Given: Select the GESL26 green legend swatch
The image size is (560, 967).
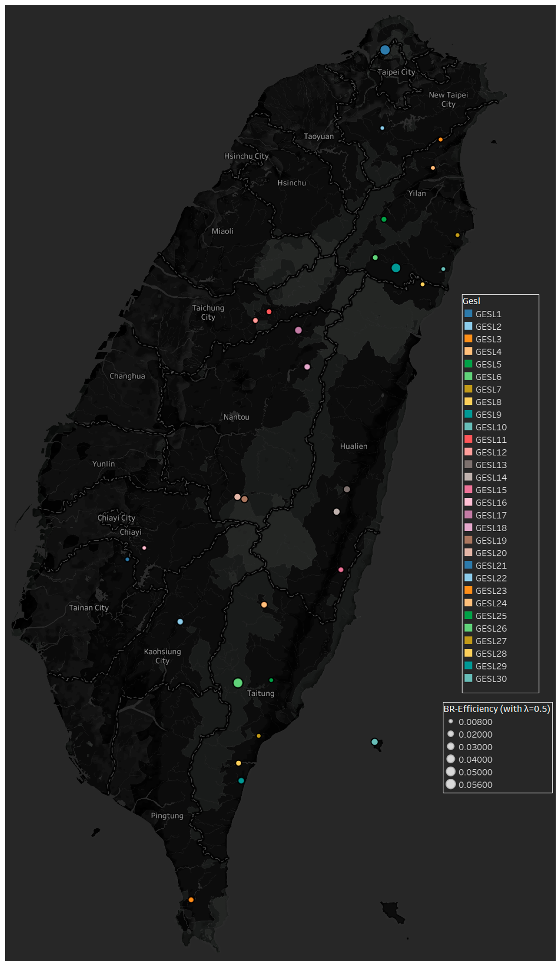Looking at the screenshot, I should pos(468,628).
